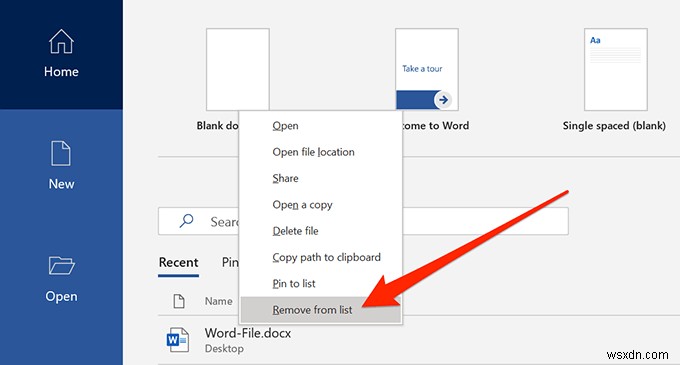Click the file type column header icon
The image size is (680, 365).
coord(179,301)
